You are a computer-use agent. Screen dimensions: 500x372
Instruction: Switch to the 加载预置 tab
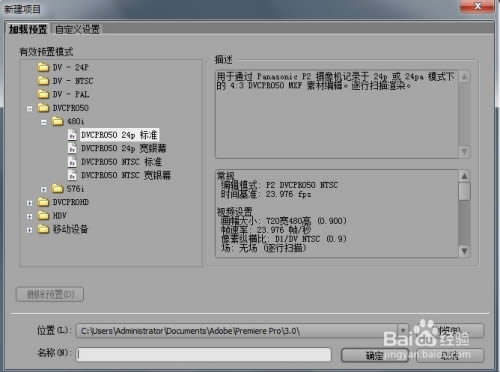pyautogui.click(x=28, y=29)
